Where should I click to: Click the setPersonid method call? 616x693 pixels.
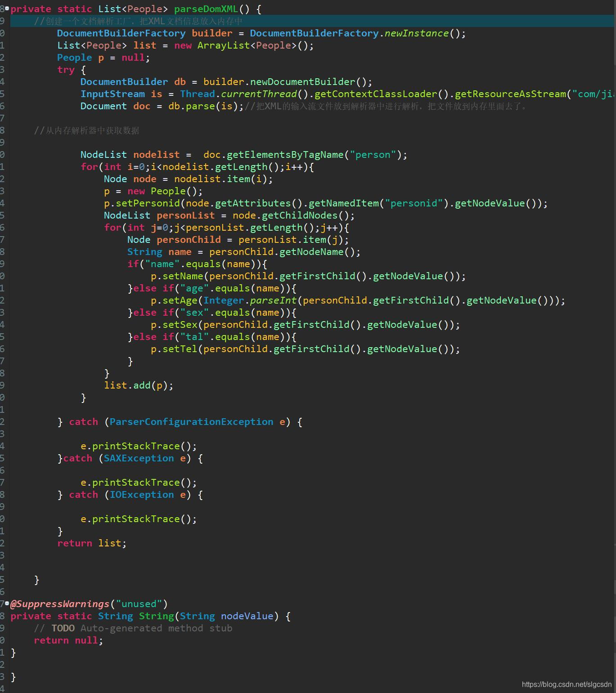148,203
